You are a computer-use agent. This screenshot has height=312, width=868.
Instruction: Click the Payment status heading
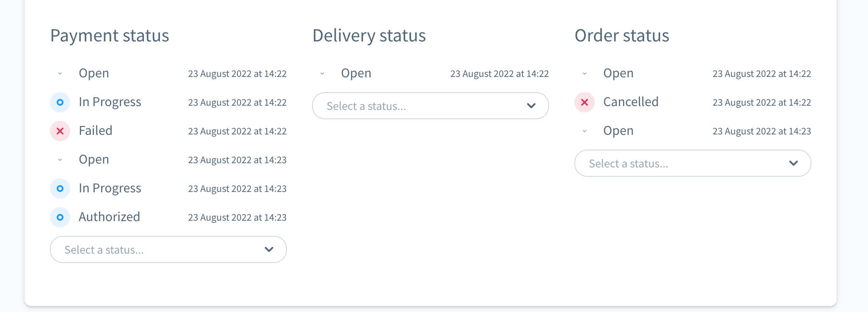[x=110, y=36]
